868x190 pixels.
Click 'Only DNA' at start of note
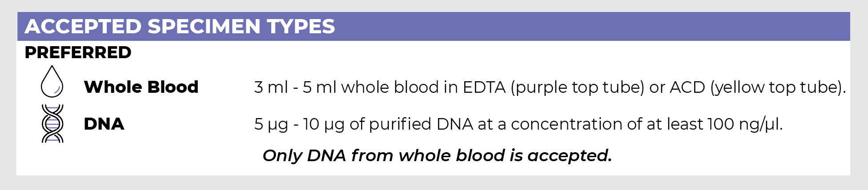pyautogui.click(x=304, y=156)
